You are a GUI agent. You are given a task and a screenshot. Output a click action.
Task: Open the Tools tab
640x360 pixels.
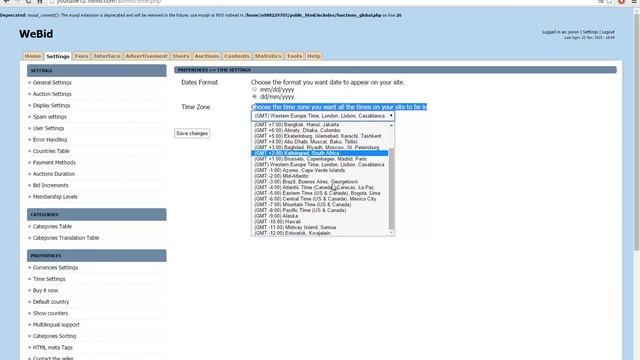point(294,56)
